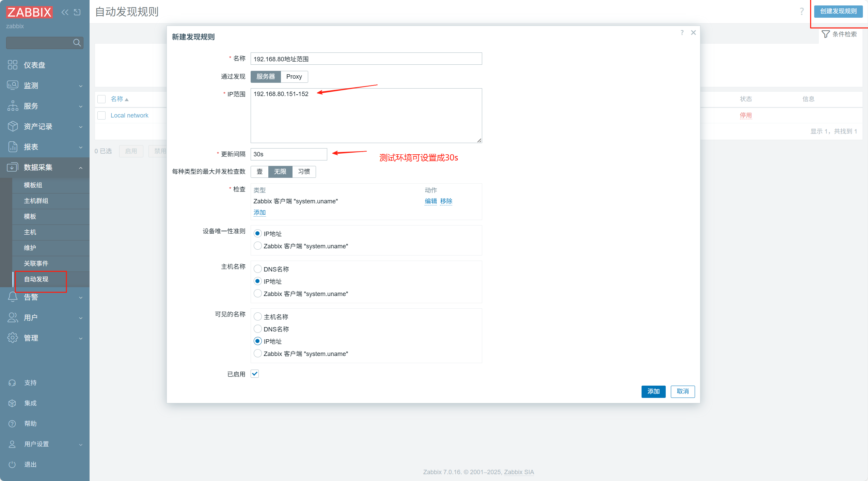This screenshot has width=868, height=481.
Task: Select 设备唯一性准则 Zabbix 客户端 system.uname radio
Action: [258, 246]
